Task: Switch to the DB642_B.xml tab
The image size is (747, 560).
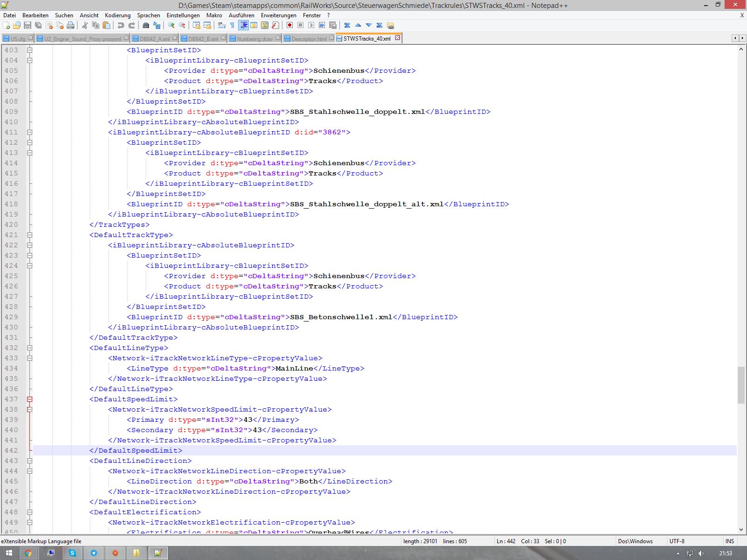Action: point(203,39)
